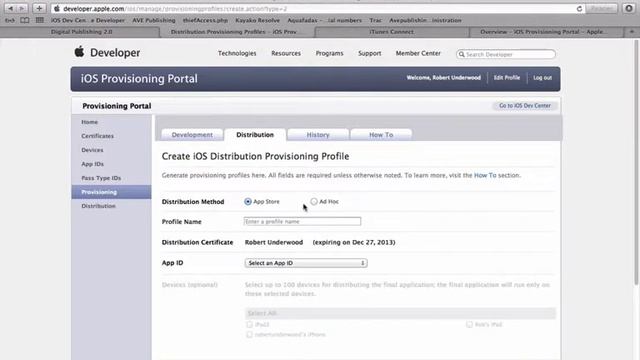The image size is (640, 360).
Task: Click Edit Profile in the header
Action: click(507, 78)
